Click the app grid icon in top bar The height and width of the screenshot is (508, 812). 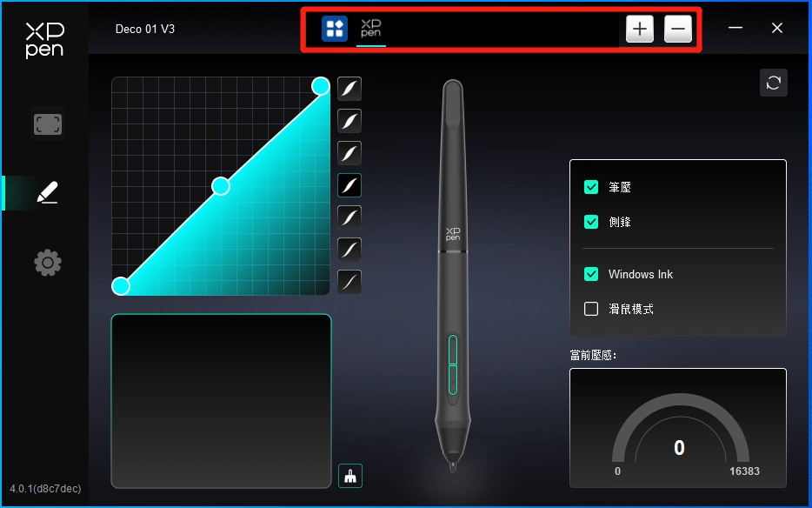pyautogui.click(x=335, y=28)
